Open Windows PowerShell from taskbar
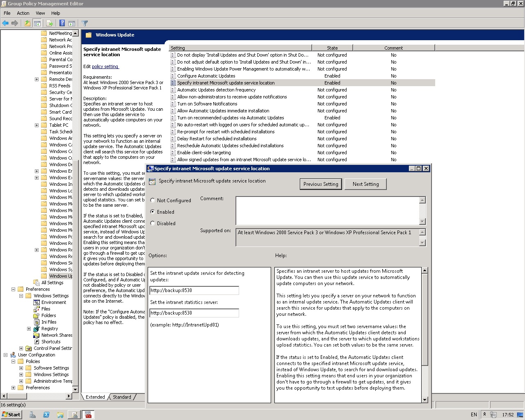Viewport: 525px width, 420px height. click(x=46, y=415)
